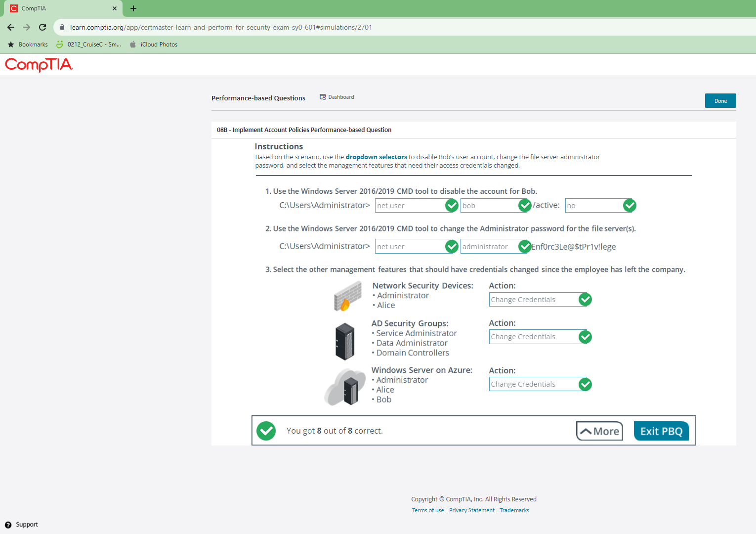Open the 'bob' username dropdown
Image resolution: width=756 pixels, height=534 pixels.
[x=489, y=206]
